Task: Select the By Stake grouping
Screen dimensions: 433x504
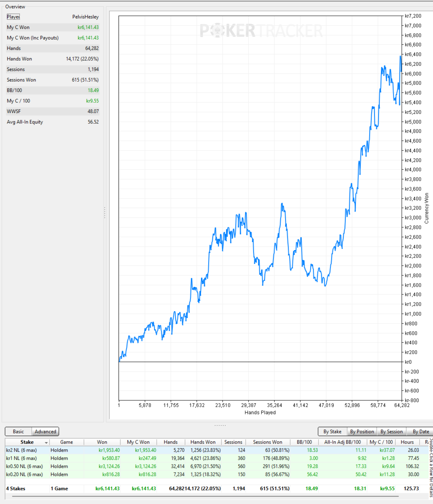Action: pyautogui.click(x=332, y=431)
